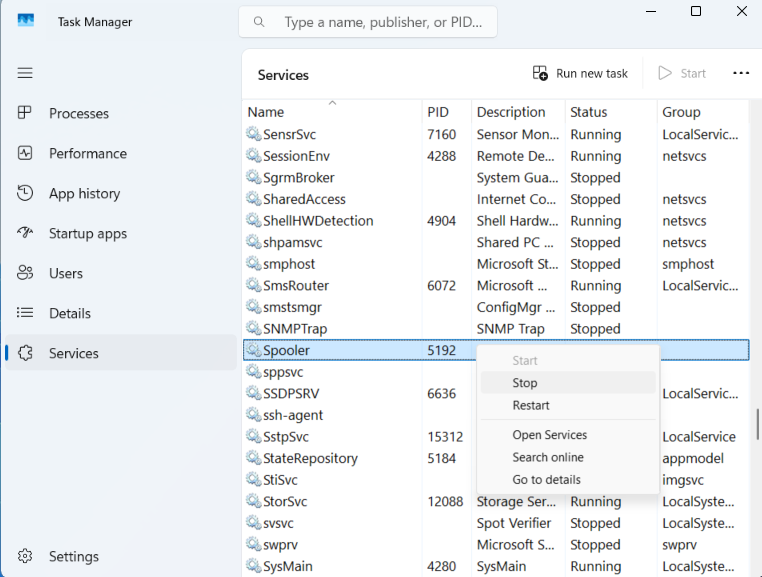Screen dimensions: 762x577
Task: Go to the Users page icon
Action: pos(26,273)
